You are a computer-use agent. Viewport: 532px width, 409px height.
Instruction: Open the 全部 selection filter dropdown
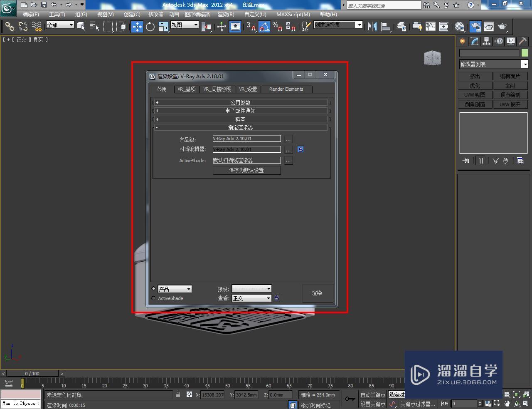click(x=60, y=25)
